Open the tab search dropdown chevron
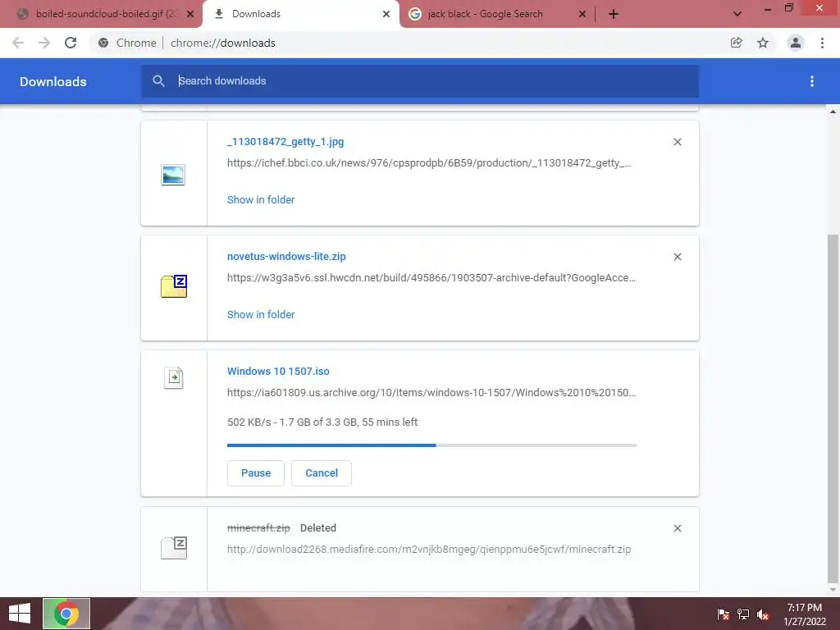840x630 pixels. pyautogui.click(x=737, y=14)
